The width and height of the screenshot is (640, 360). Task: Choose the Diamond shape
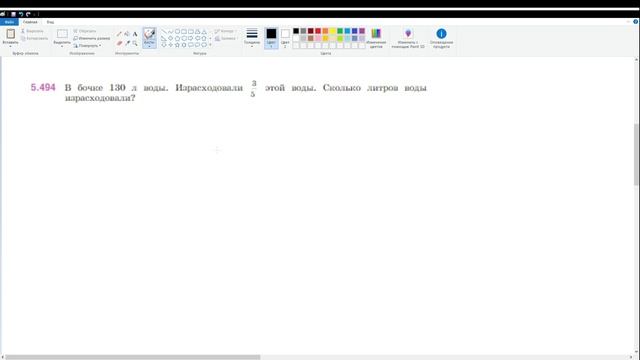pyautogui.click(x=171, y=38)
